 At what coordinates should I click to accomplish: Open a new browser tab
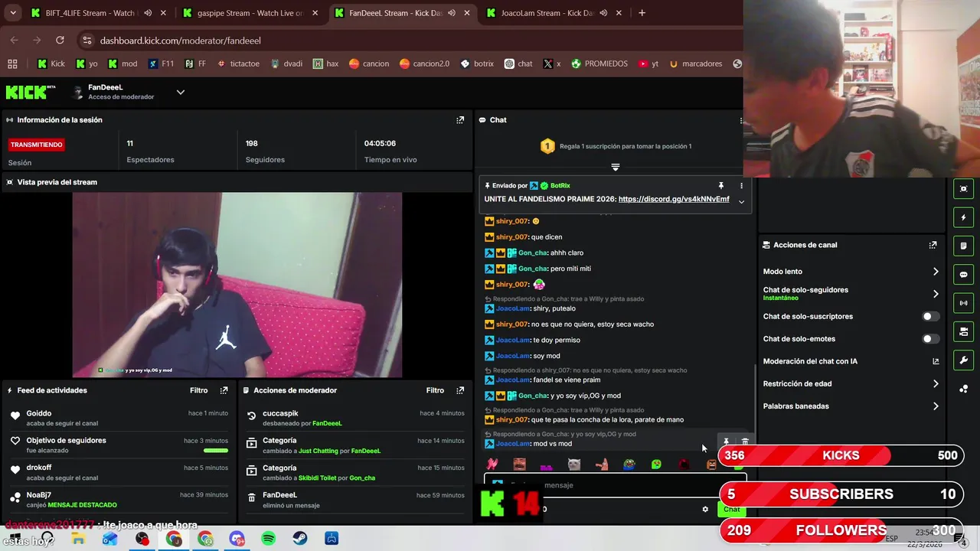pos(642,13)
